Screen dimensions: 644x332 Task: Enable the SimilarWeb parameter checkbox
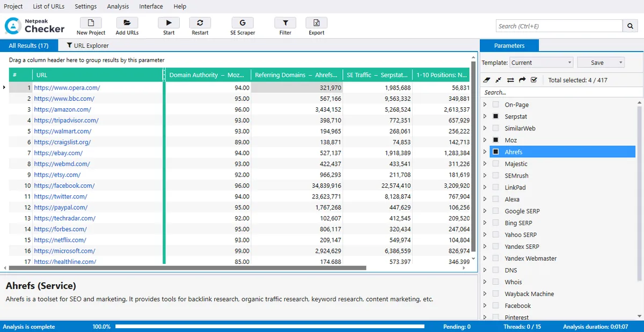pyautogui.click(x=495, y=129)
